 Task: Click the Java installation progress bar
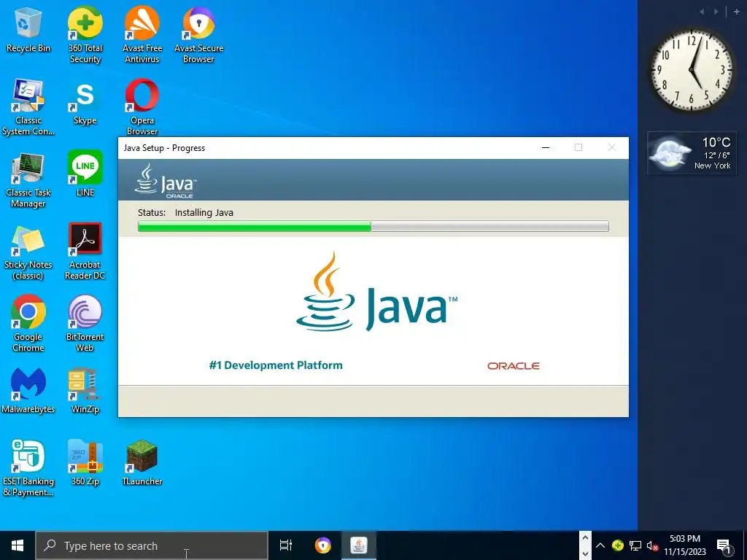[x=373, y=226]
